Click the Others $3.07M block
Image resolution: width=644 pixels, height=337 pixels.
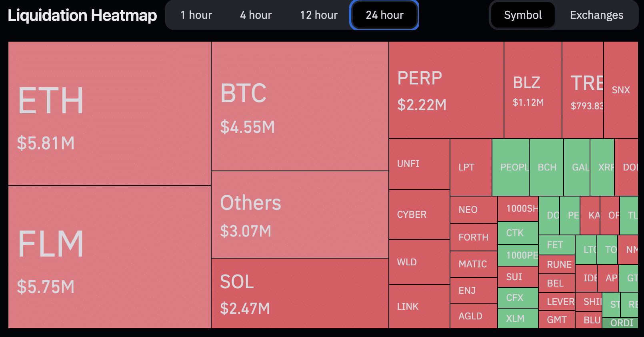(300, 215)
